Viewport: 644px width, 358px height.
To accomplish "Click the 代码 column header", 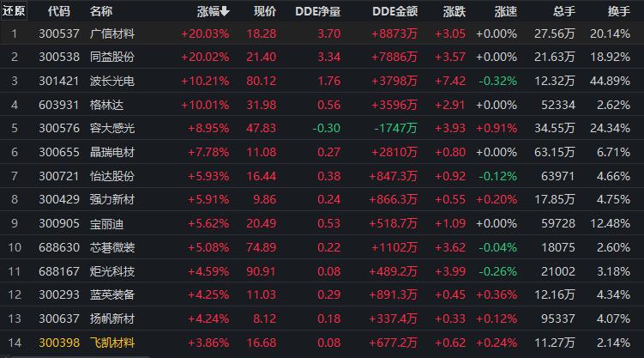I will (59, 11).
